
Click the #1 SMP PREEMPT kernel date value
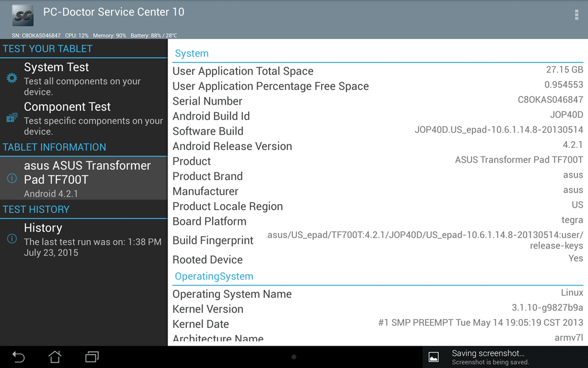coord(481,323)
